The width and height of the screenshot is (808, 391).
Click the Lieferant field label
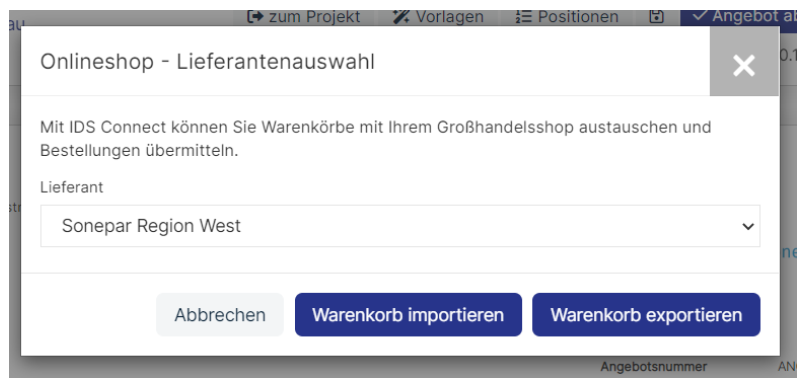pos(72,188)
